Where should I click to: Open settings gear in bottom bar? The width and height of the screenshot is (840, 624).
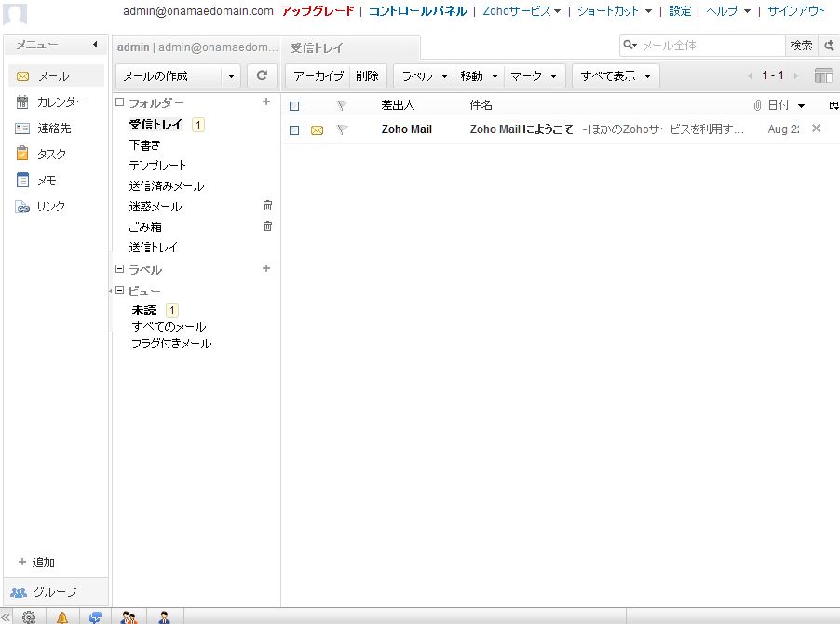coord(29,617)
